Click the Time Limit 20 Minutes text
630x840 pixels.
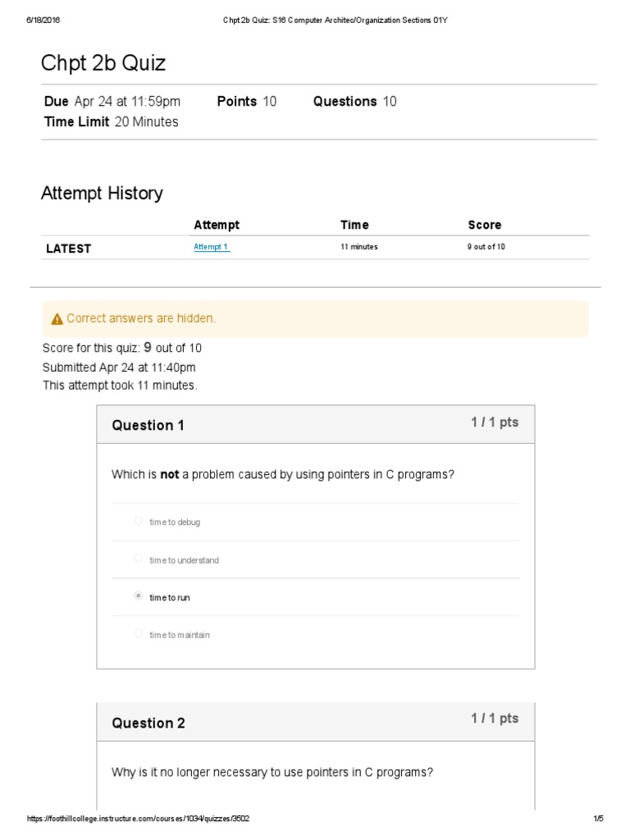(x=111, y=122)
